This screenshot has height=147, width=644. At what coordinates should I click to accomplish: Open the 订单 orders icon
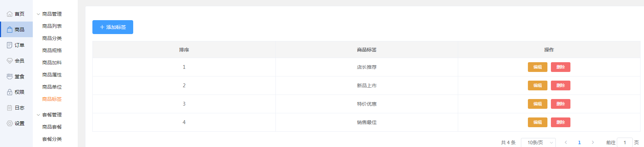click(10, 45)
